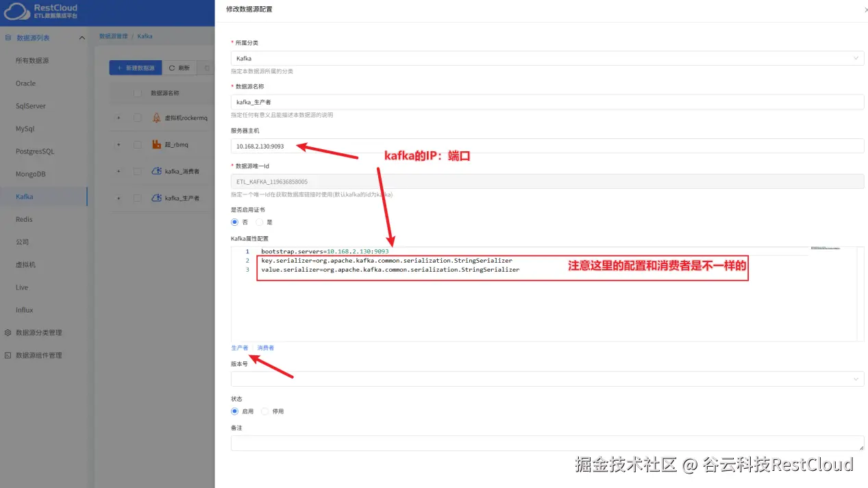
Task: Click kafka_生产者 row name
Action: 182,198
